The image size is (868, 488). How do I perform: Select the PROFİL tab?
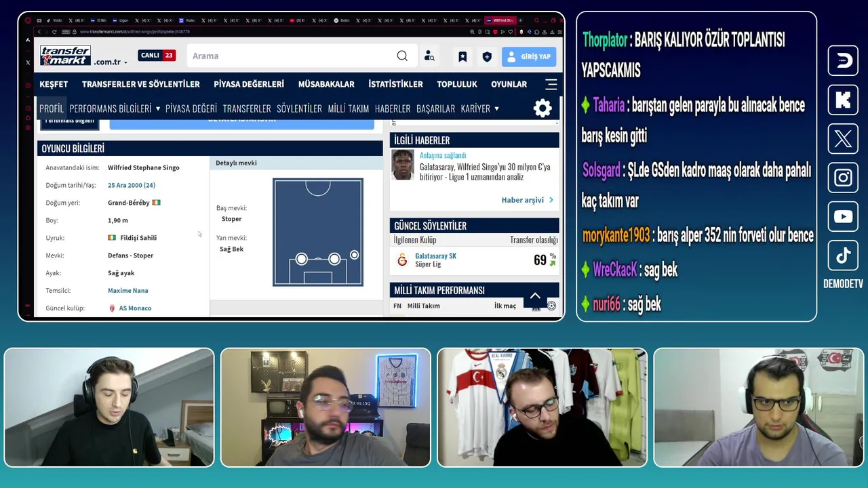pos(52,108)
